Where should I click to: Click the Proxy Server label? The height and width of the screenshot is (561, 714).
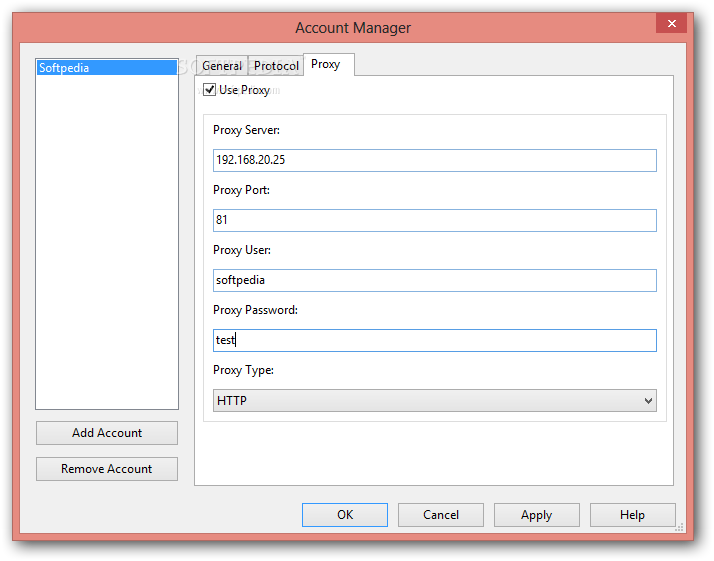pos(246,130)
